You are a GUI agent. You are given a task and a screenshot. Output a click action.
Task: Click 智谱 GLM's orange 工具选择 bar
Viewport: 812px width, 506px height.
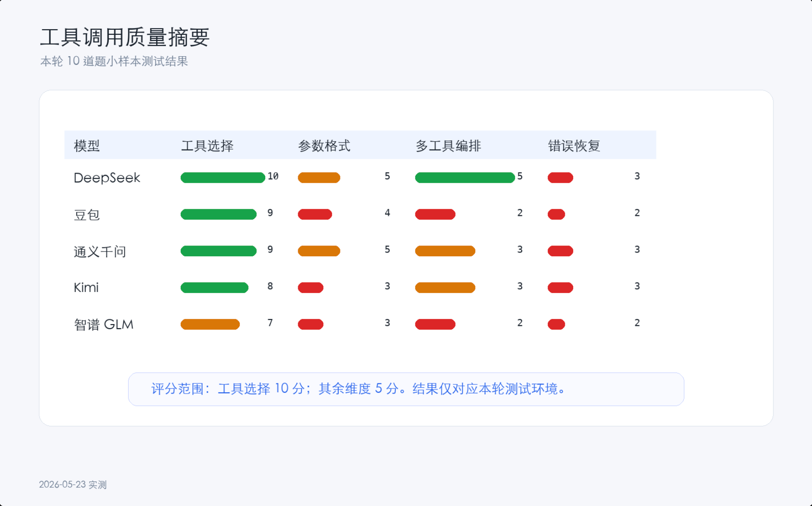[x=210, y=324]
